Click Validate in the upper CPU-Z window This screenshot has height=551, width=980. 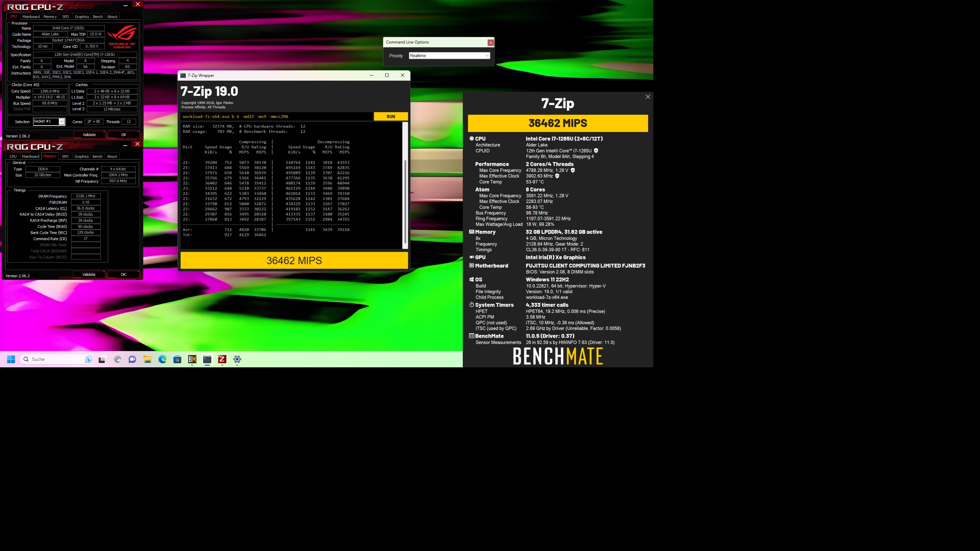(x=89, y=135)
